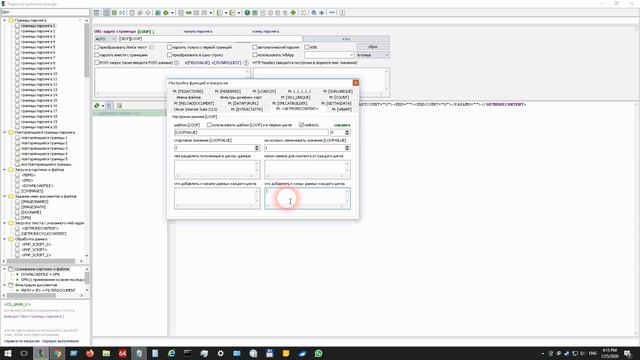Switch to the [LOADCSV] tab
640x360 pixels.
tap(264, 91)
